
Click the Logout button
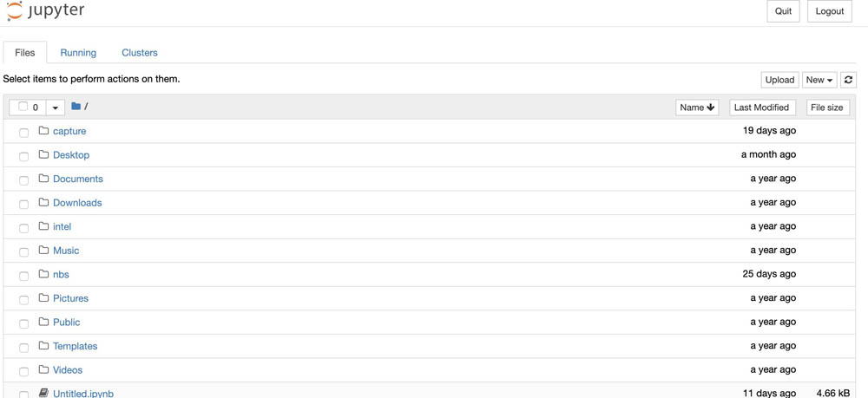829,11
